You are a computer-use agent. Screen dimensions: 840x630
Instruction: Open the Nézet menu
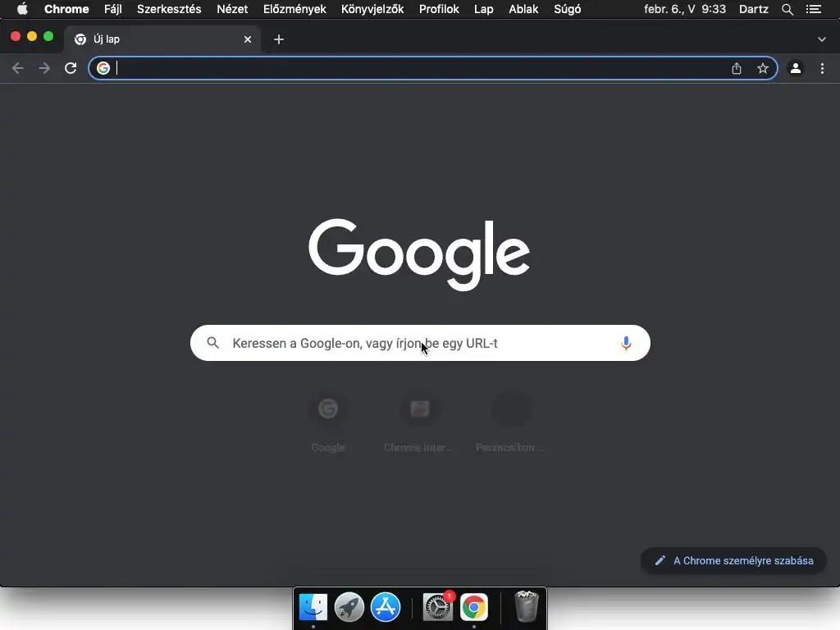coord(232,9)
